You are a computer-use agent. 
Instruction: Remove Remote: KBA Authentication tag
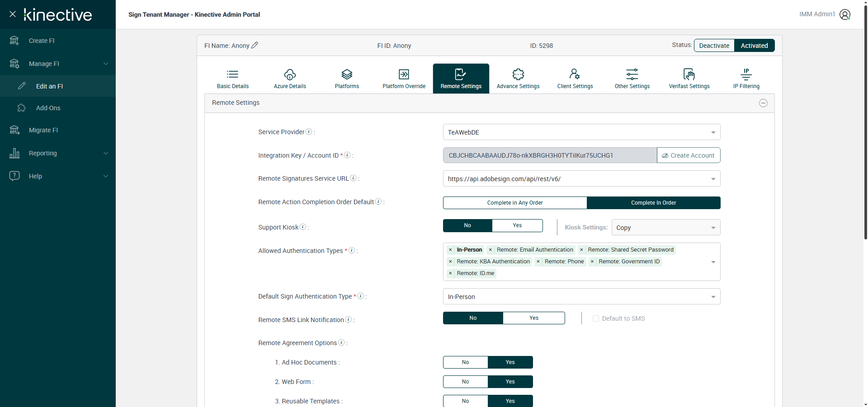point(450,262)
